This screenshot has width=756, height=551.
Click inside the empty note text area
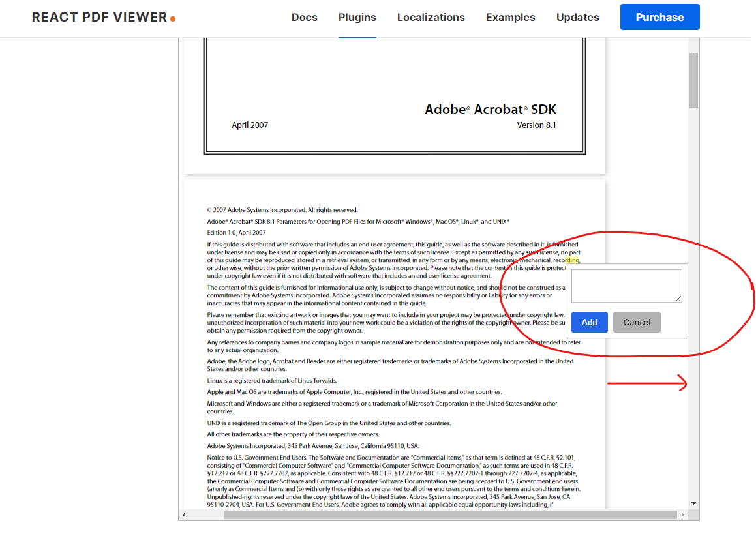pyautogui.click(x=626, y=285)
